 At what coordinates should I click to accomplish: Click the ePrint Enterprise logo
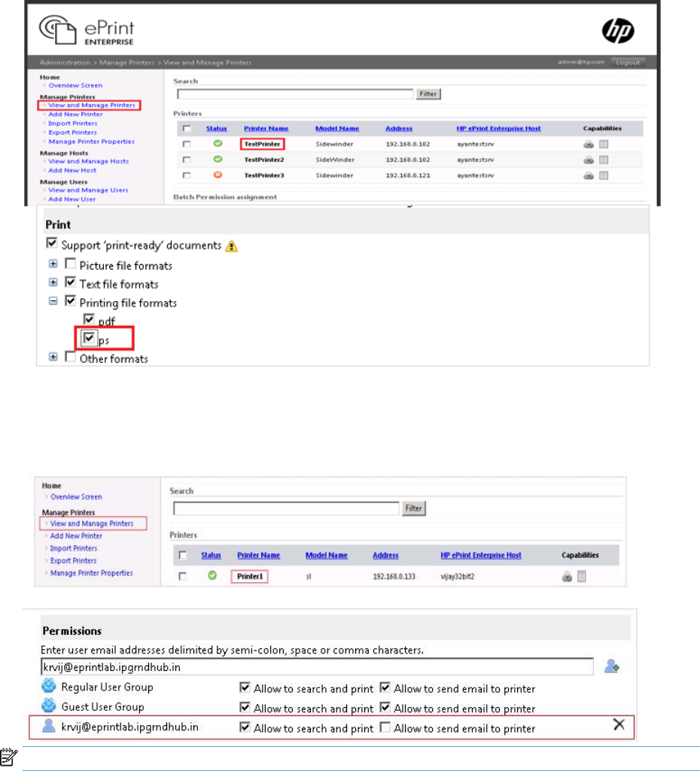(87, 30)
